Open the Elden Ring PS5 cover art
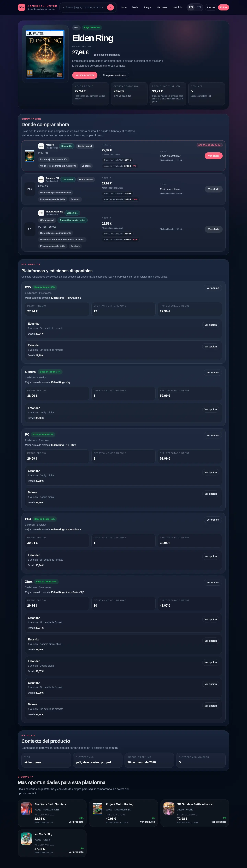The image size is (247, 868). [x=45, y=54]
